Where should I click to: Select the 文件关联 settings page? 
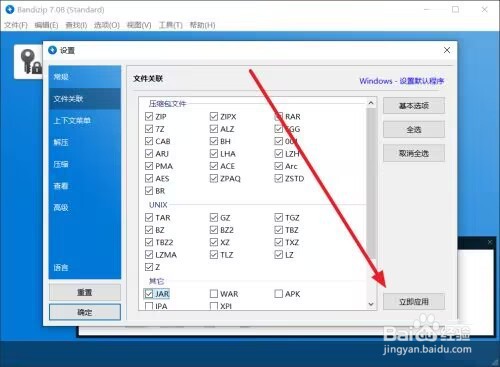coord(85,99)
